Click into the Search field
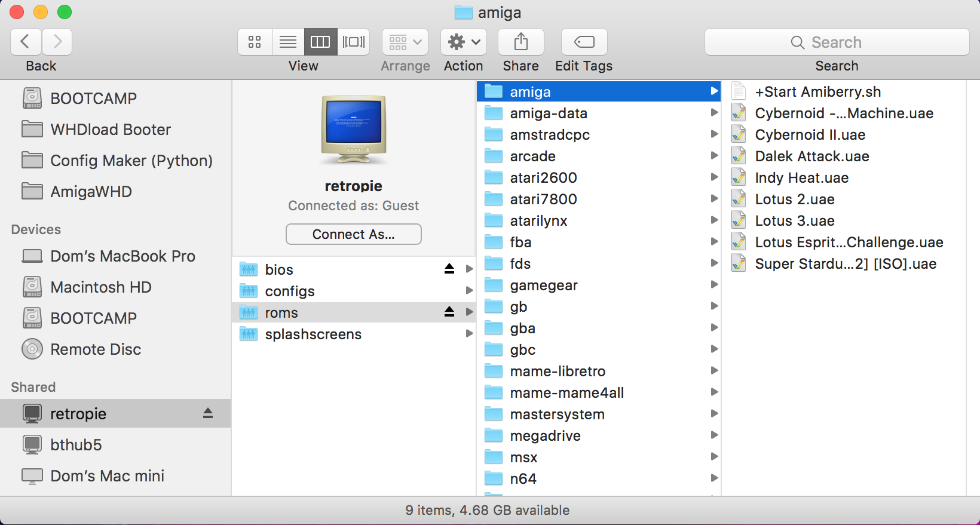This screenshot has height=525, width=980. pos(837,42)
